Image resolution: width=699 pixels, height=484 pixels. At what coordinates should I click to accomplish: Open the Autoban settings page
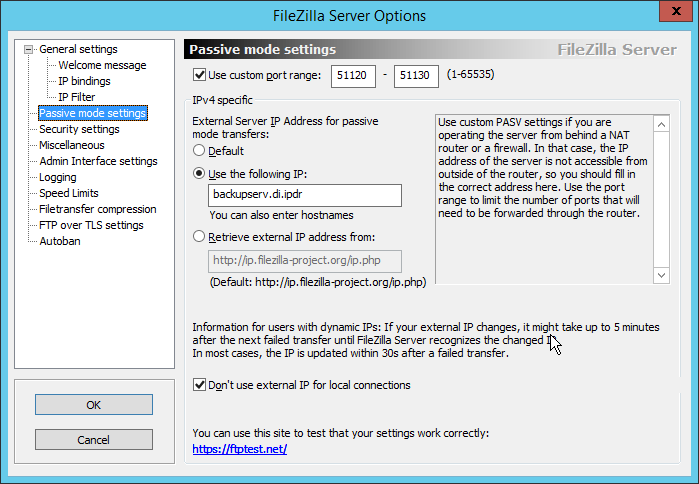coord(60,242)
